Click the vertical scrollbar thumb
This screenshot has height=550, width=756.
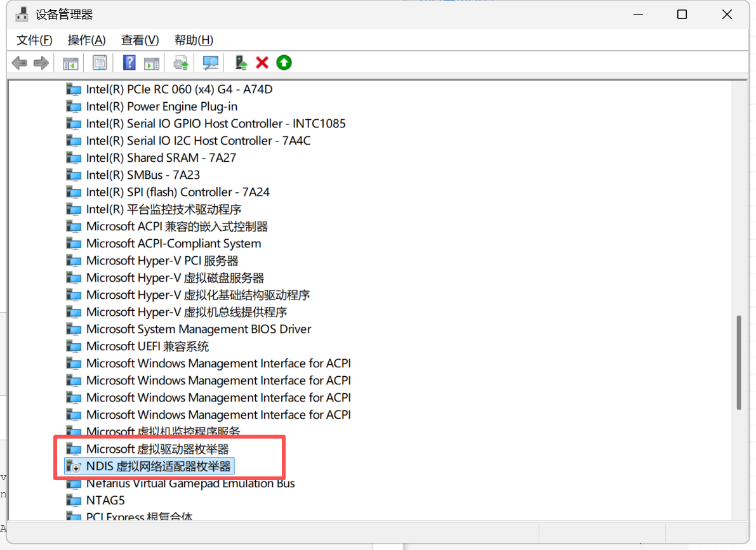(739, 362)
